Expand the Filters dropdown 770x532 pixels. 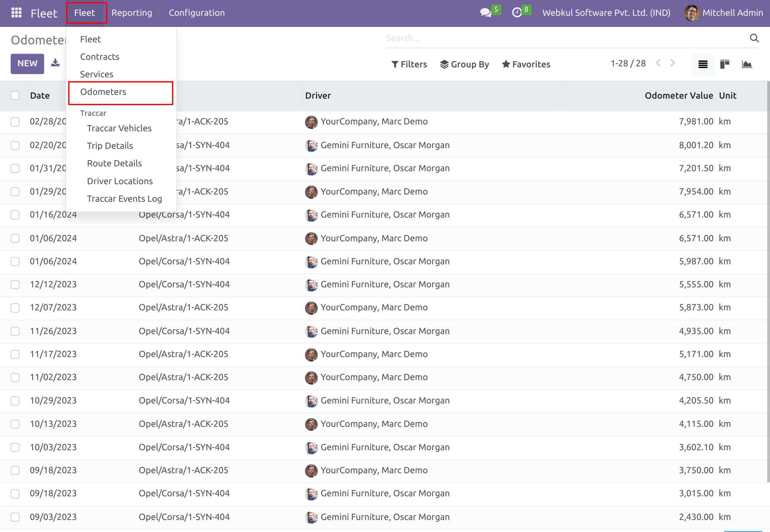(x=409, y=64)
